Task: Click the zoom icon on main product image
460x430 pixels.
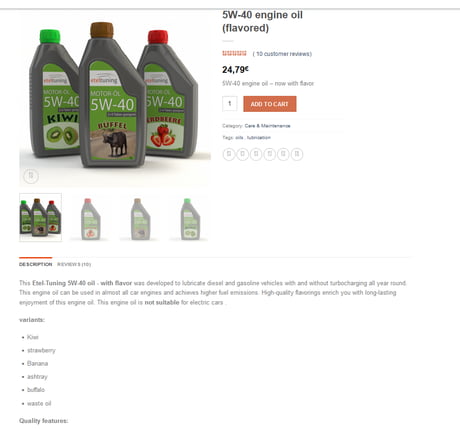Action: pos(31,176)
